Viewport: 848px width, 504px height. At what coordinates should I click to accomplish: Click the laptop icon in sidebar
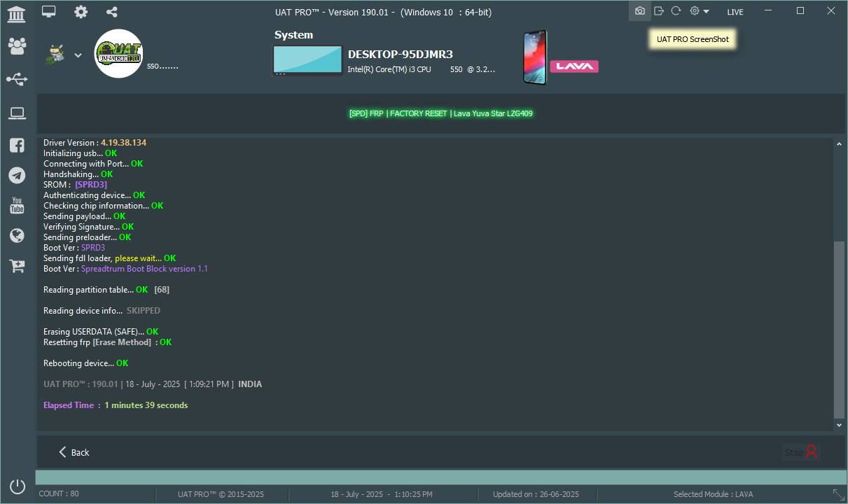tap(17, 113)
